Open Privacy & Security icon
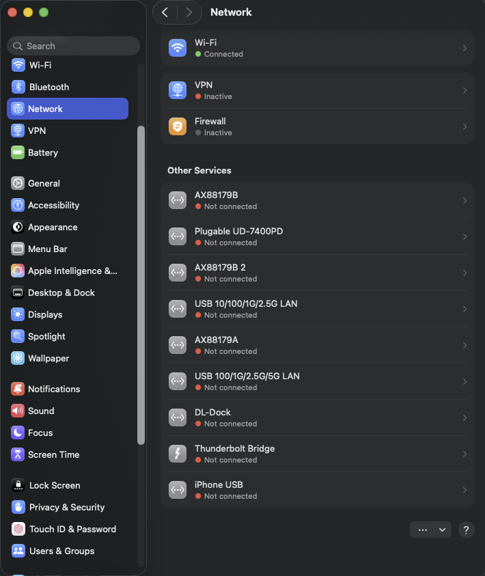 pos(18,507)
